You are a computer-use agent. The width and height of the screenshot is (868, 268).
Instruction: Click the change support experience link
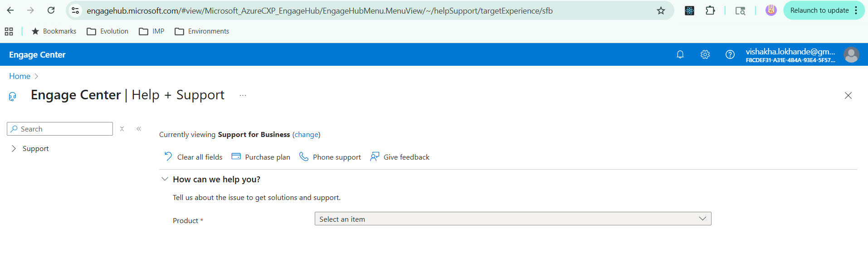click(x=307, y=135)
